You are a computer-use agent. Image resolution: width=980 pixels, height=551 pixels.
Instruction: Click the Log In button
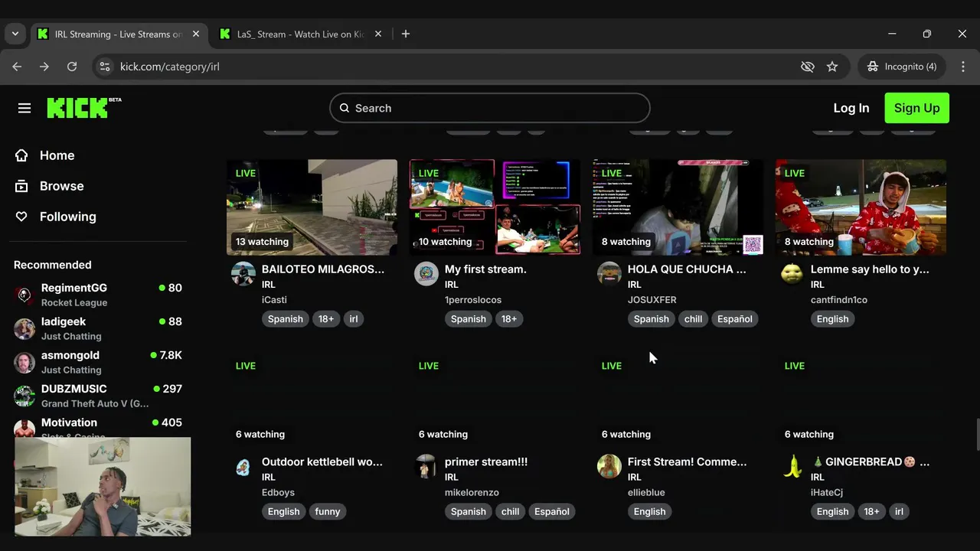[x=851, y=108]
